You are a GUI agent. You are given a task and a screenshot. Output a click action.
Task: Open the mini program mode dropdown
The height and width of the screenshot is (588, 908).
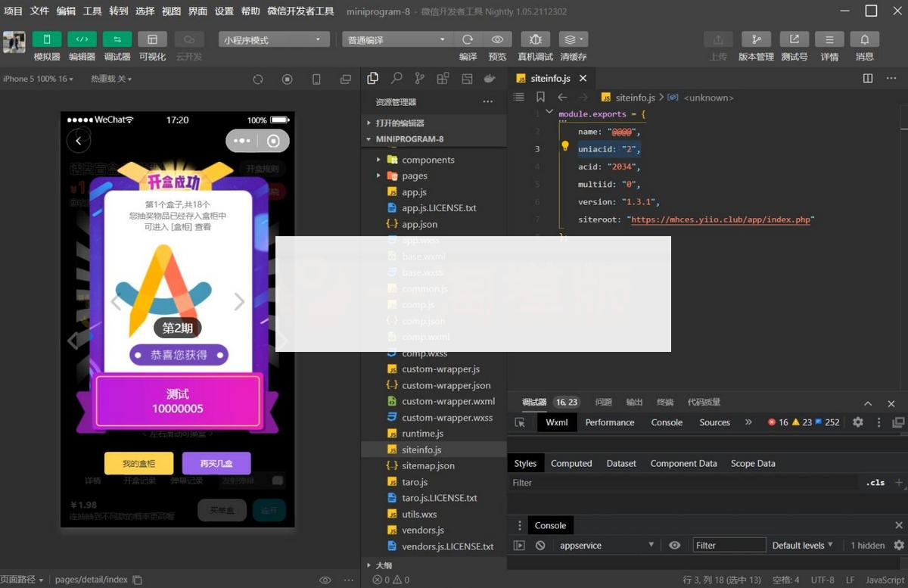click(x=274, y=39)
